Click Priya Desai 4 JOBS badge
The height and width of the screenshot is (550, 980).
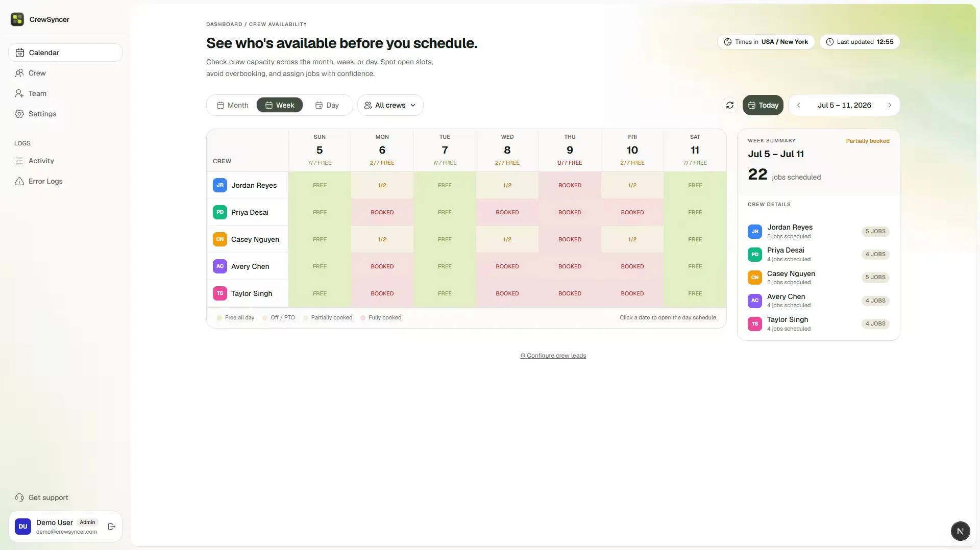875,255
